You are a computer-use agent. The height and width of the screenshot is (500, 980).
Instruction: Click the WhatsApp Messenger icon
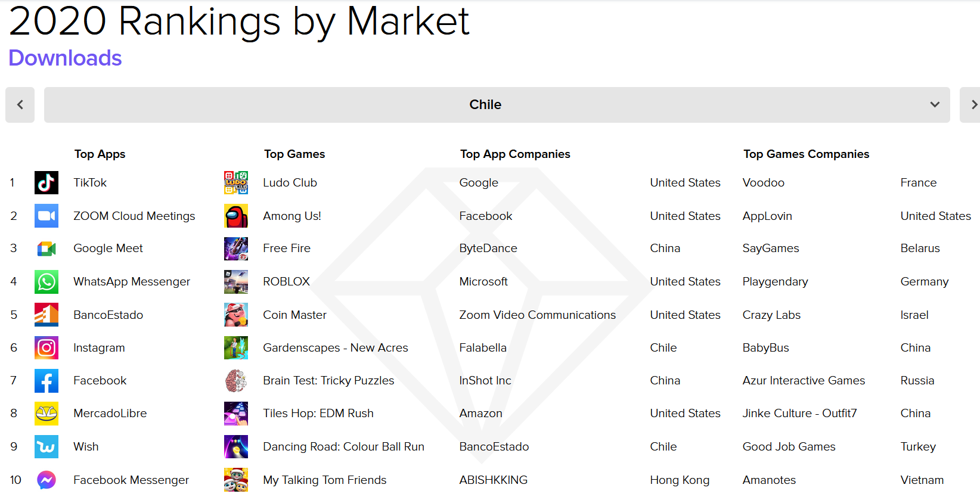[x=46, y=281]
